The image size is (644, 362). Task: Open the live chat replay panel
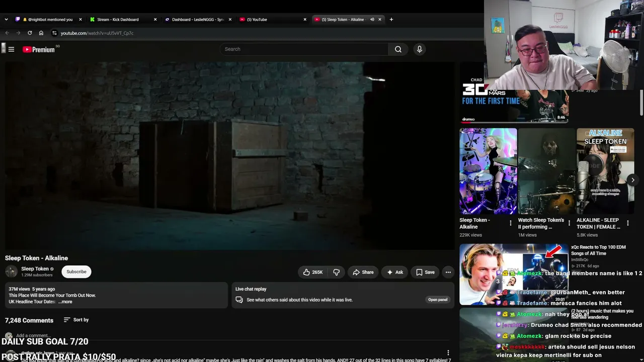tap(437, 300)
